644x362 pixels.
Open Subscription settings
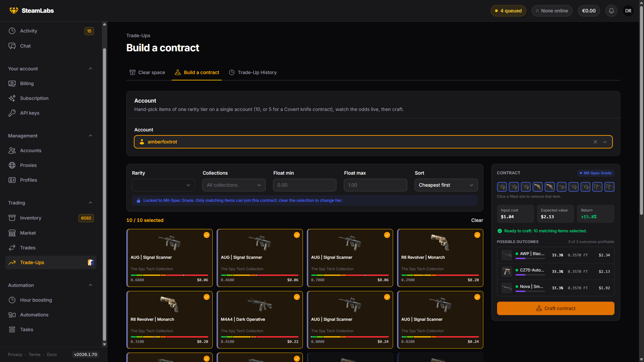click(51, 98)
